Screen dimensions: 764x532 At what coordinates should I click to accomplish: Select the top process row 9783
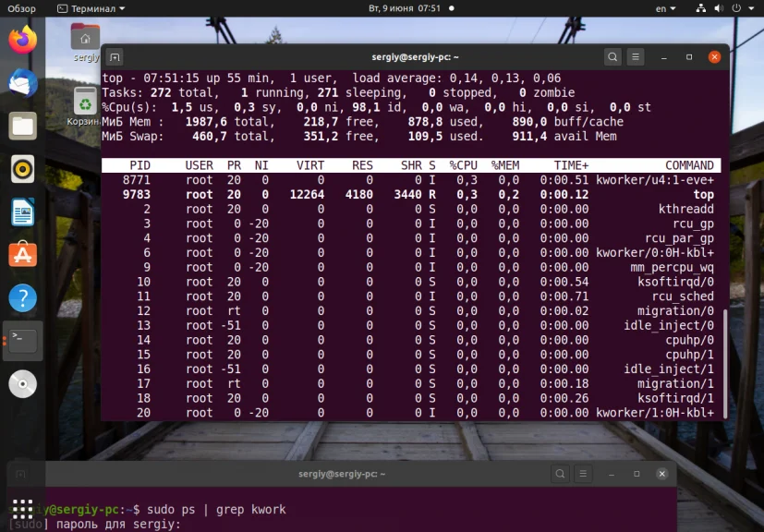(x=411, y=194)
